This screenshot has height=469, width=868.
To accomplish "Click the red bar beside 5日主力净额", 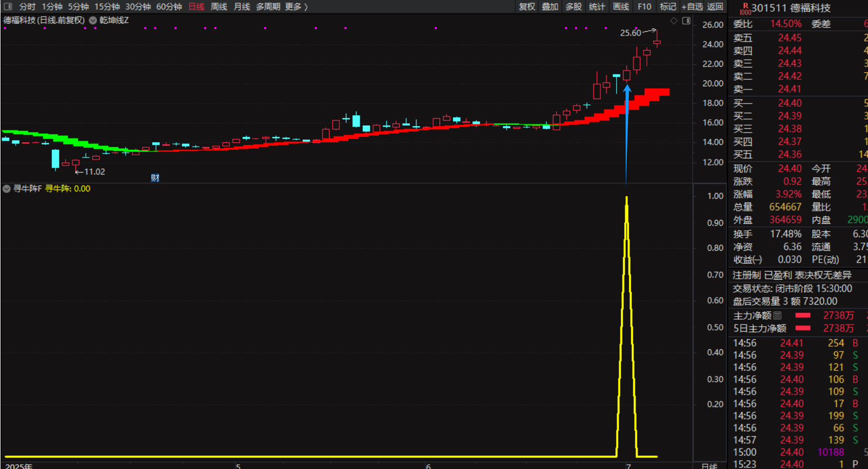I will 803,328.
